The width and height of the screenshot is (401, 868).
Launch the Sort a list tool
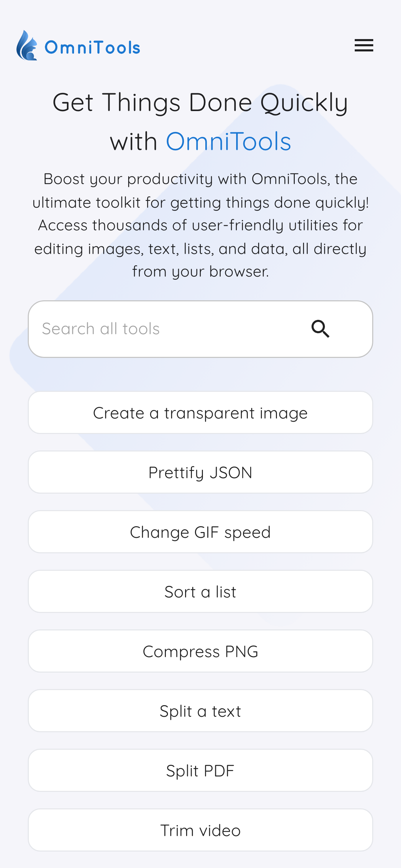pyautogui.click(x=200, y=592)
